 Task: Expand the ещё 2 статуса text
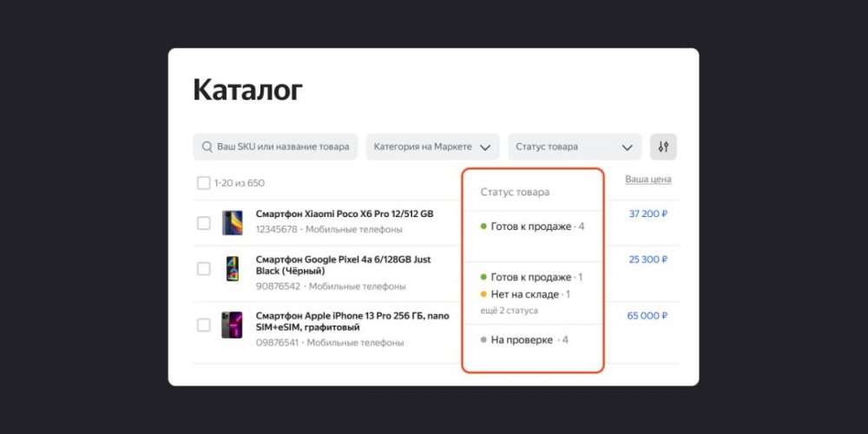click(x=508, y=310)
